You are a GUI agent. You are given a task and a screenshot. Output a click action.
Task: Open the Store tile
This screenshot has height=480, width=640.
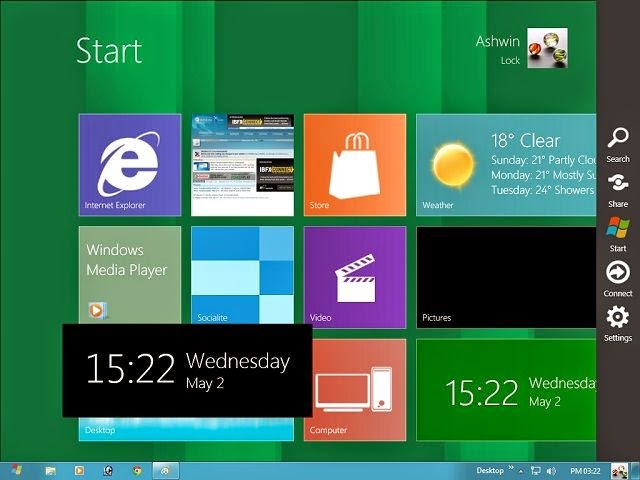point(355,165)
